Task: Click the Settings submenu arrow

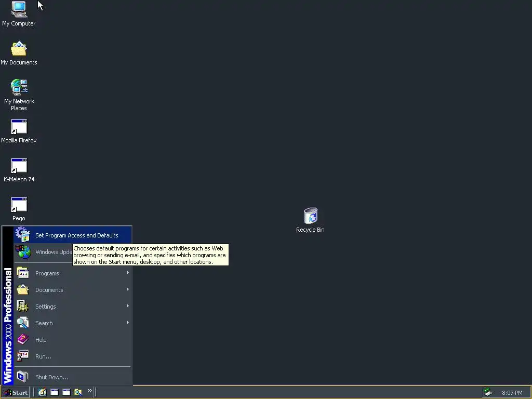Action: (x=128, y=306)
